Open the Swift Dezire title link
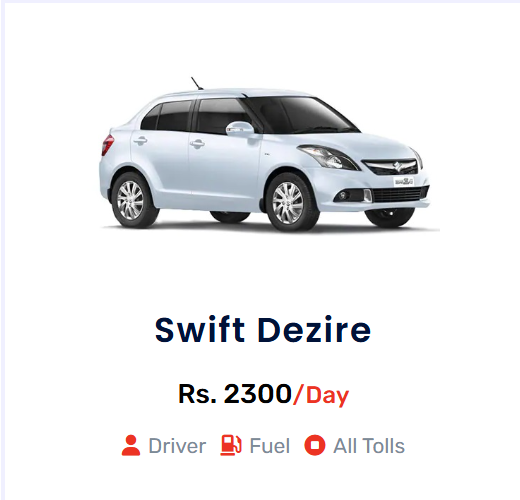This screenshot has height=500, width=520. click(263, 330)
